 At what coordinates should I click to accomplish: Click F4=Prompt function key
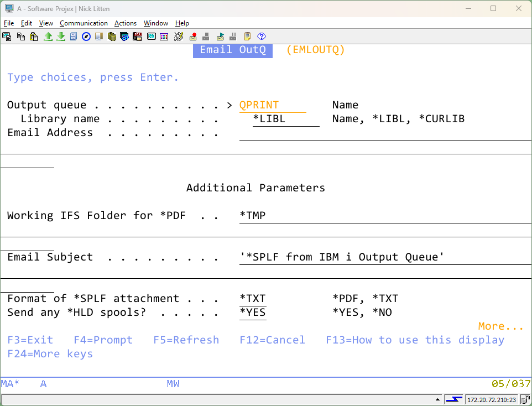pyautogui.click(x=103, y=340)
